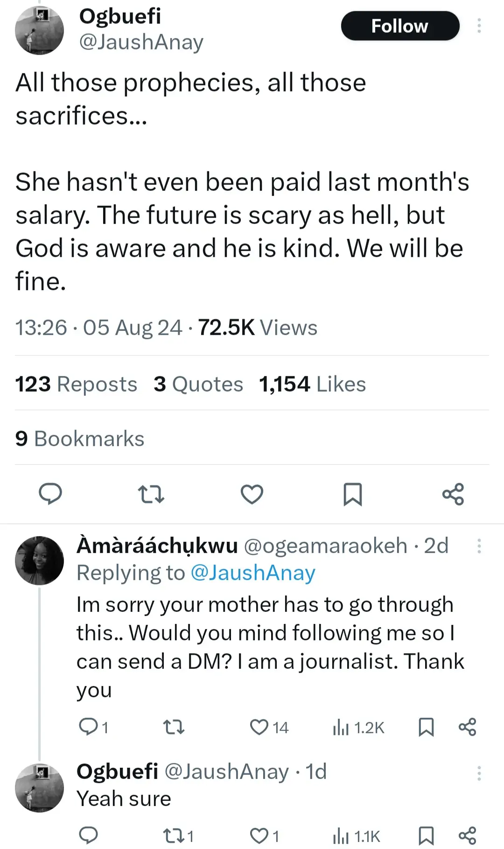Open more options on Àmàrááchụkwu's reply
Viewport: 504px width, 849px height.
tap(479, 546)
